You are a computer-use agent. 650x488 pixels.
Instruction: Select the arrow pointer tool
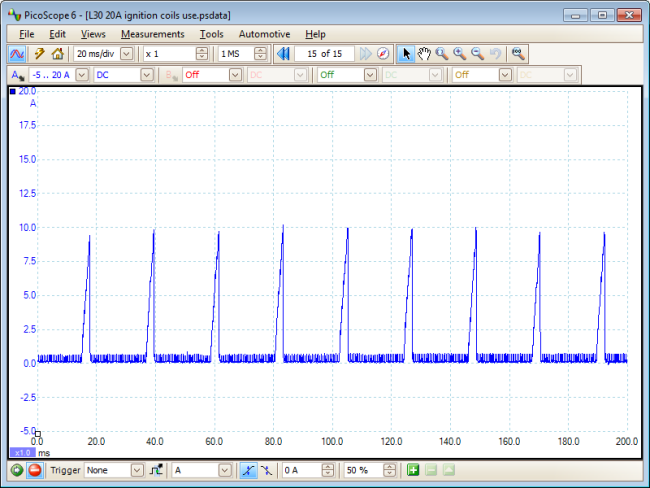coord(406,54)
